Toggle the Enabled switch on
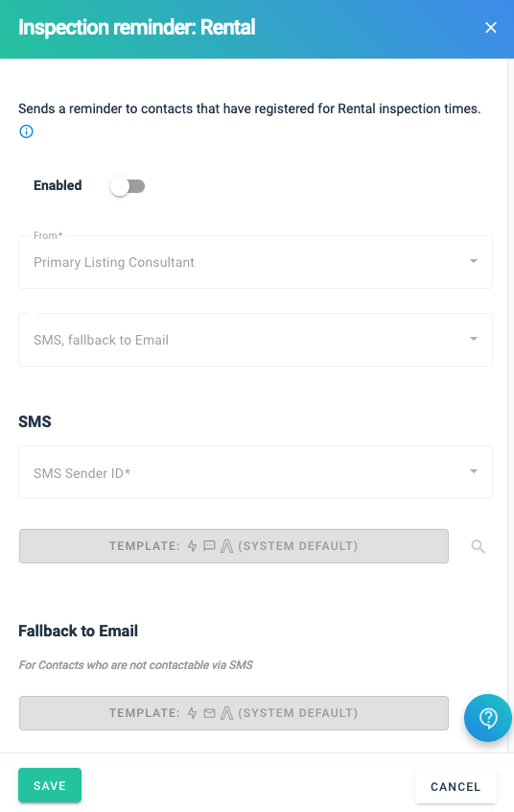The width and height of the screenshot is (514, 812). pyautogui.click(x=128, y=186)
